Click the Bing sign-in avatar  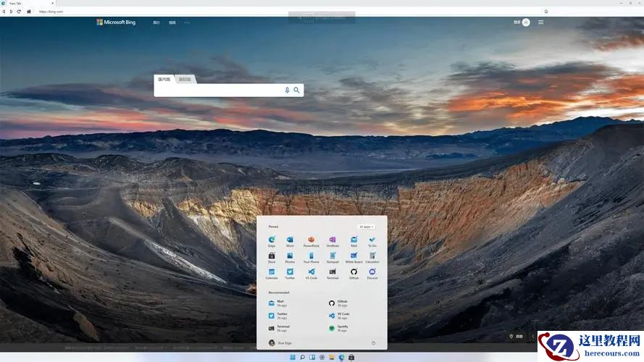(526, 22)
